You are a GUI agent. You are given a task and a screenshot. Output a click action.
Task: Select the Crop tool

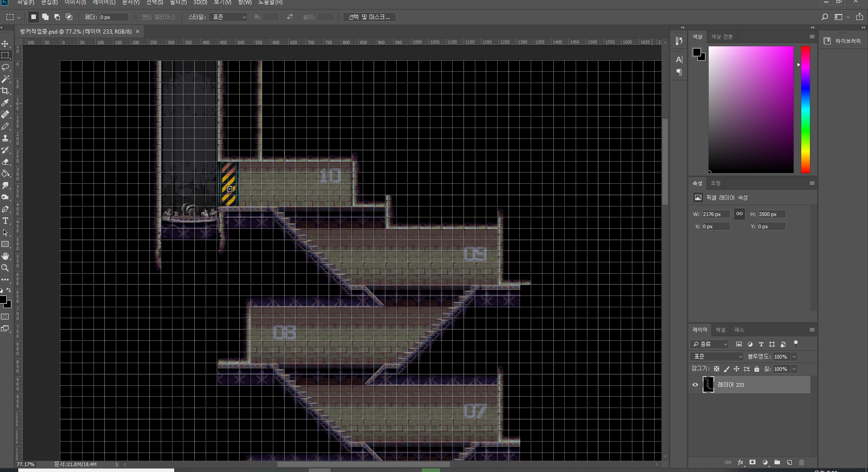[x=5, y=91]
